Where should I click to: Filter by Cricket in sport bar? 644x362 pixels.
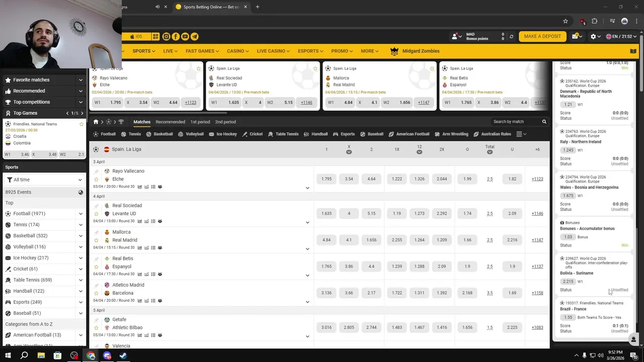tap(253, 134)
